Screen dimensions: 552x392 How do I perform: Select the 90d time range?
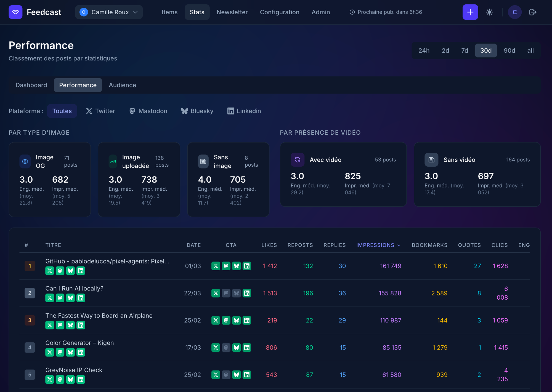coord(509,50)
